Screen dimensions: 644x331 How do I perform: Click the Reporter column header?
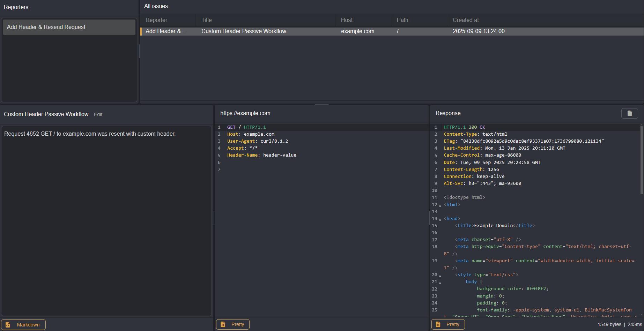coord(156,20)
